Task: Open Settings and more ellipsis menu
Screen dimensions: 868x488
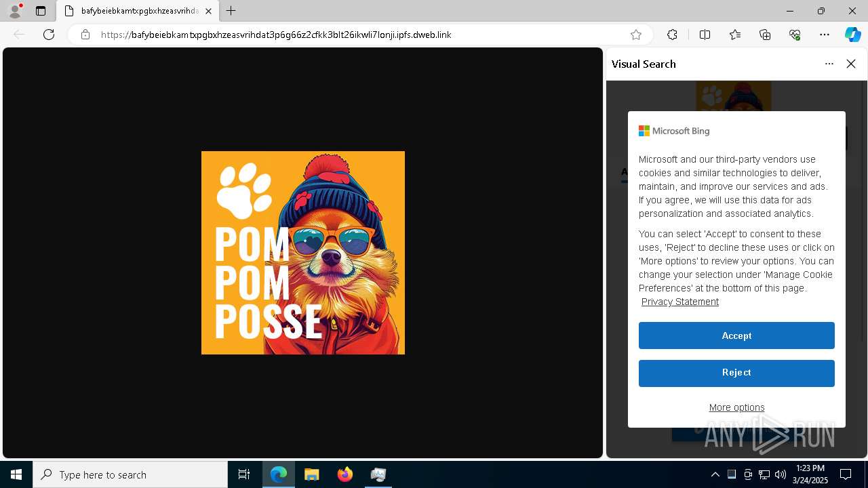Action: 825,35
